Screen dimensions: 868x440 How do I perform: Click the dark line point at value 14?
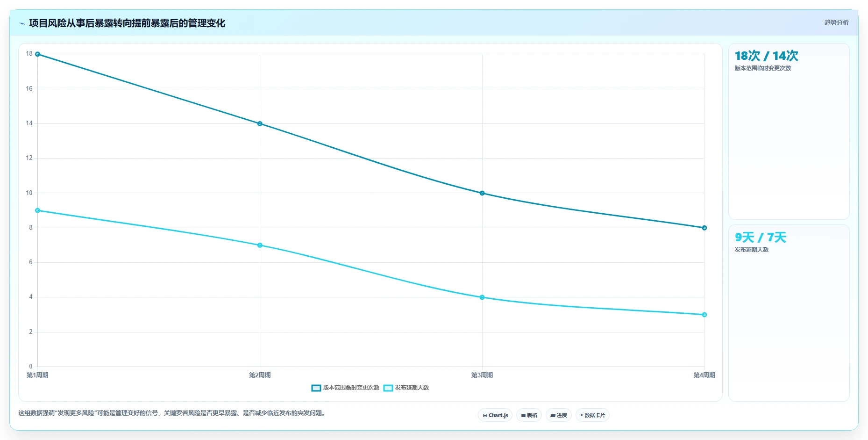click(260, 124)
